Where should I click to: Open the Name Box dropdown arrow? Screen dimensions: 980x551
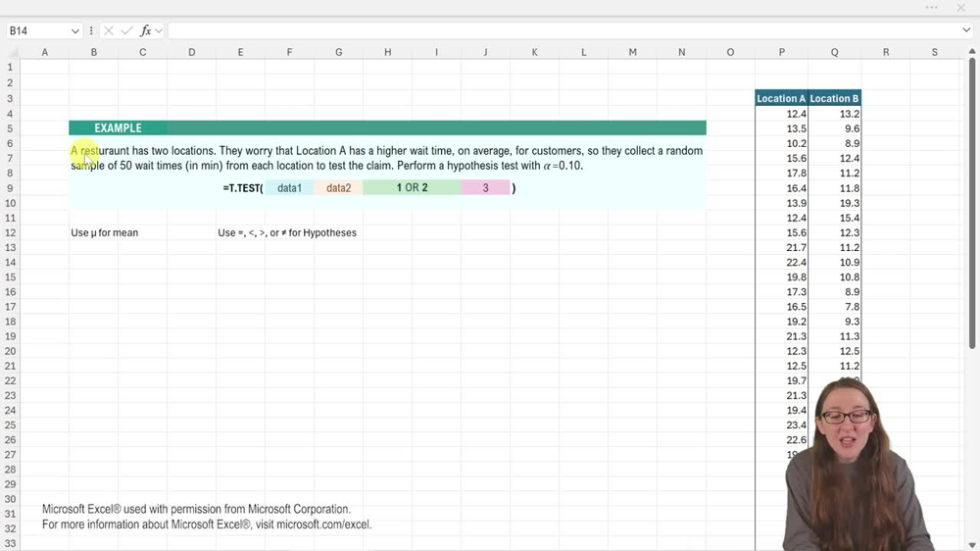[x=75, y=30]
